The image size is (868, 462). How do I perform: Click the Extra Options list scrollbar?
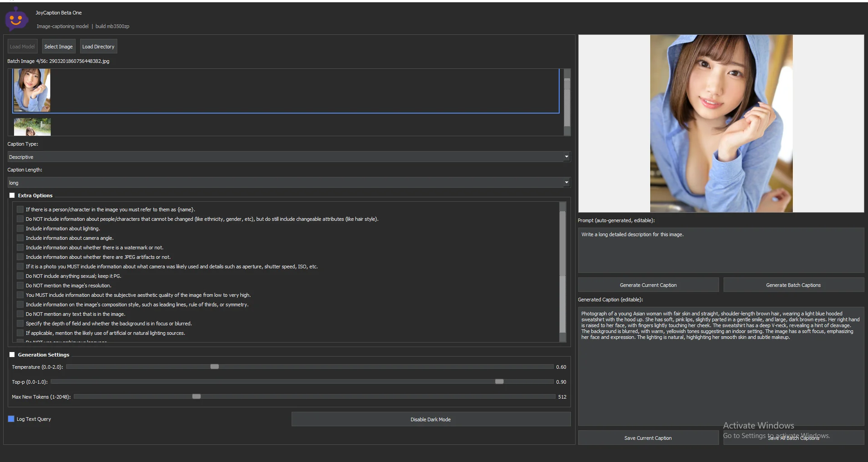pyautogui.click(x=563, y=271)
